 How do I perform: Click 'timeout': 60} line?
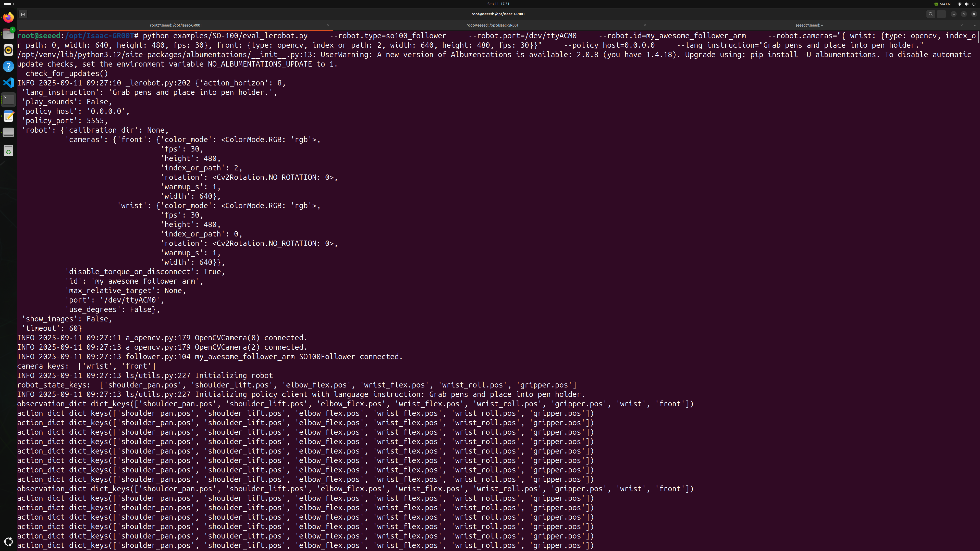tap(52, 328)
